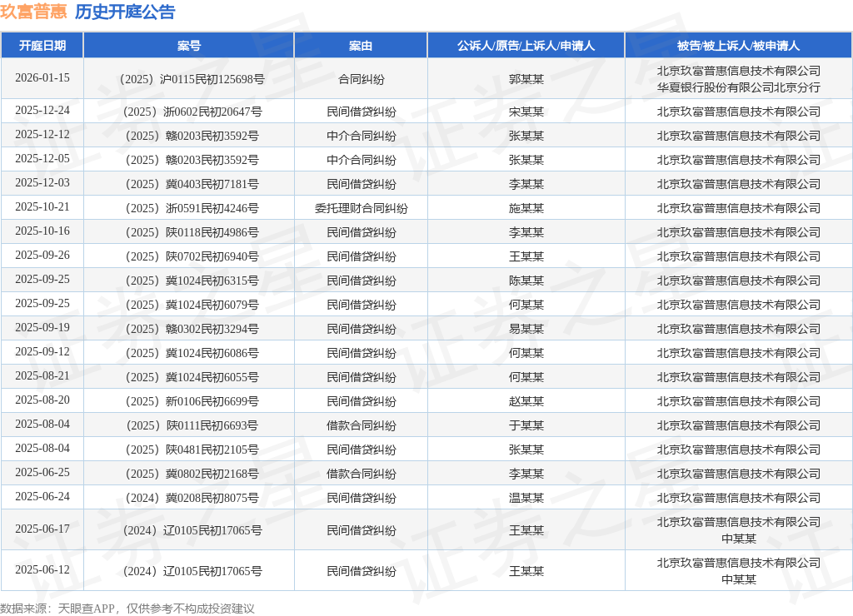The width and height of the screenshot is (853, 616).
Task: Select case number (2025)沪0115民初125698号
Action: [192, 79]
